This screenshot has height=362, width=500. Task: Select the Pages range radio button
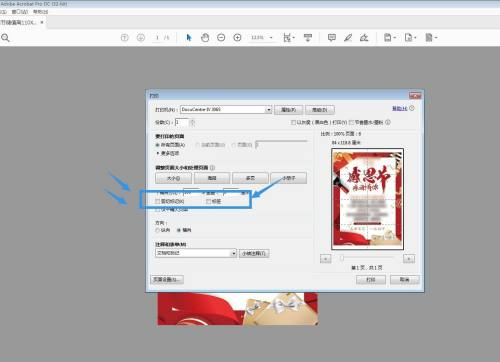(233, 145)
